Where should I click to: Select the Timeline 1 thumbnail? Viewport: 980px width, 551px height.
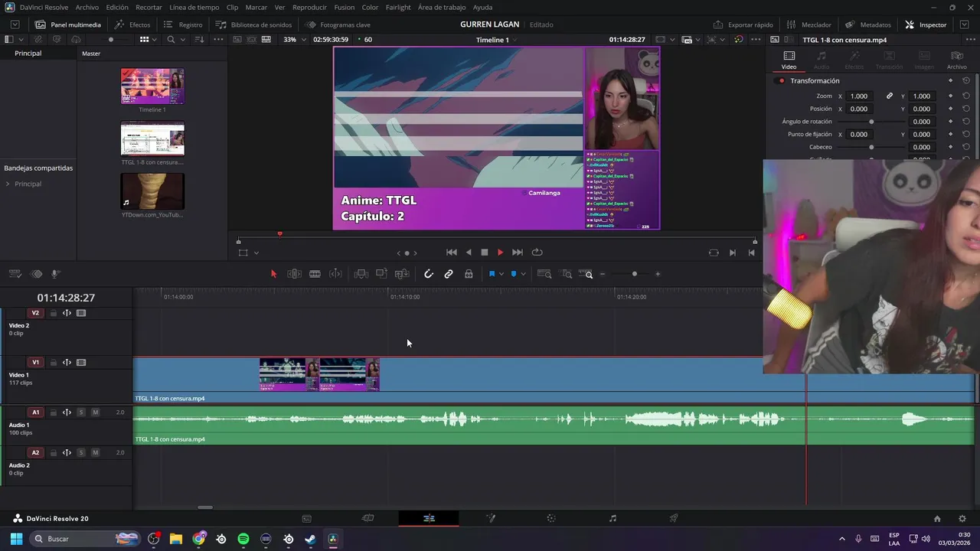152,86
